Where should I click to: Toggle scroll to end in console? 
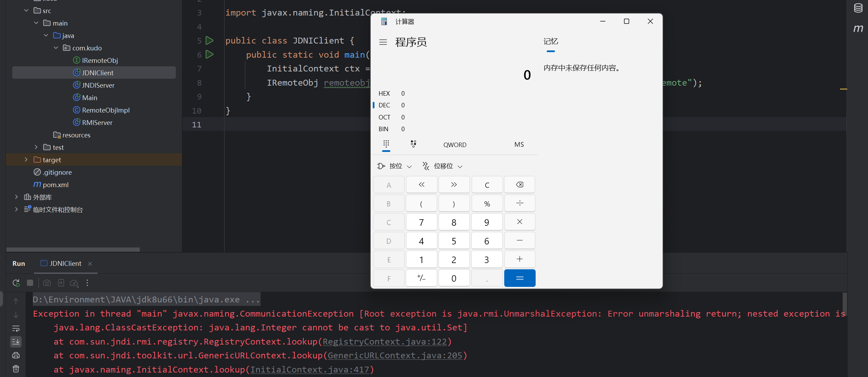click(x=16, y=342)
